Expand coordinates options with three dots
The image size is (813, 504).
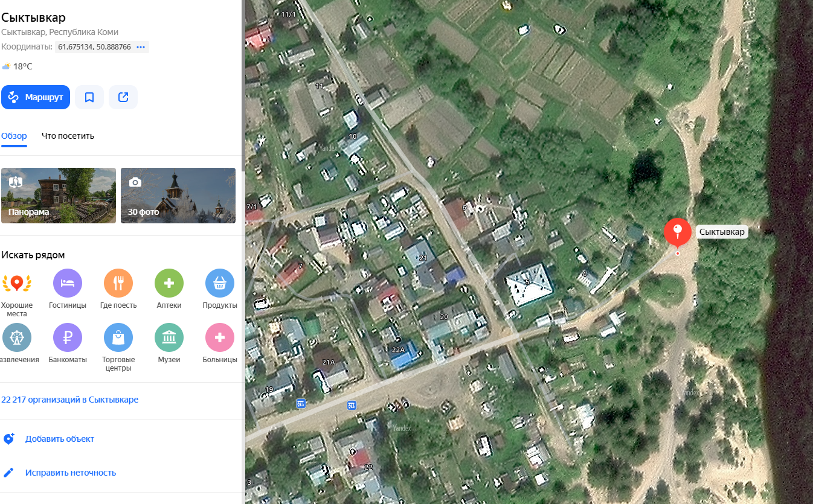pos(141,47)
